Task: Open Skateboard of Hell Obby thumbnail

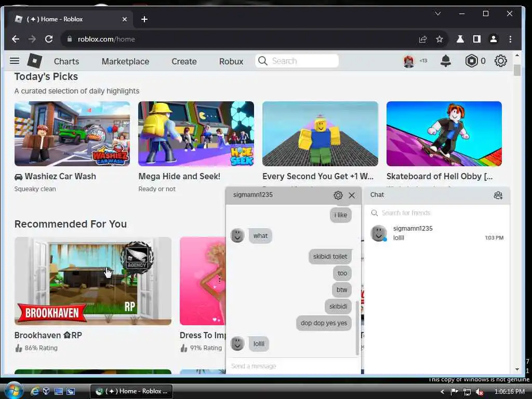Action: [444, 134]
